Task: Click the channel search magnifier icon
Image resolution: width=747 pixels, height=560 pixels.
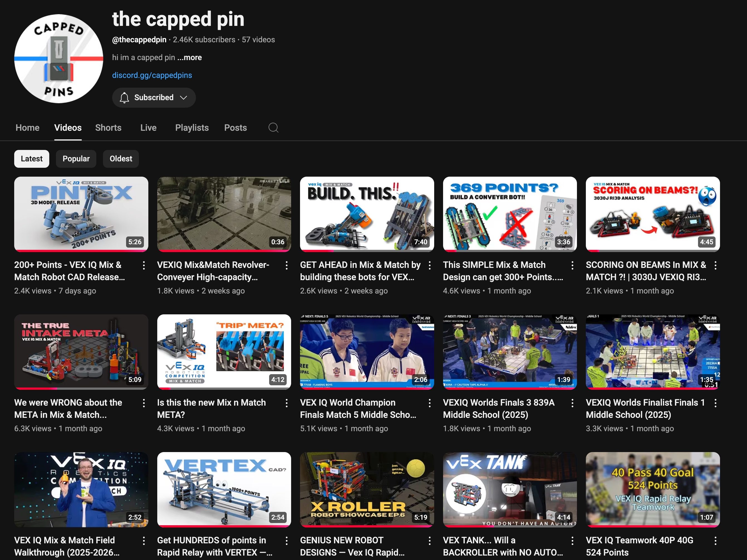Action: coord(273,128)
